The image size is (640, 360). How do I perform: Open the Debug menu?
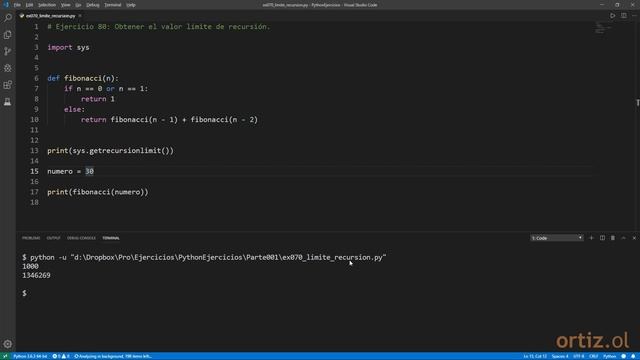pyautogui.click(x=93, y=5)
